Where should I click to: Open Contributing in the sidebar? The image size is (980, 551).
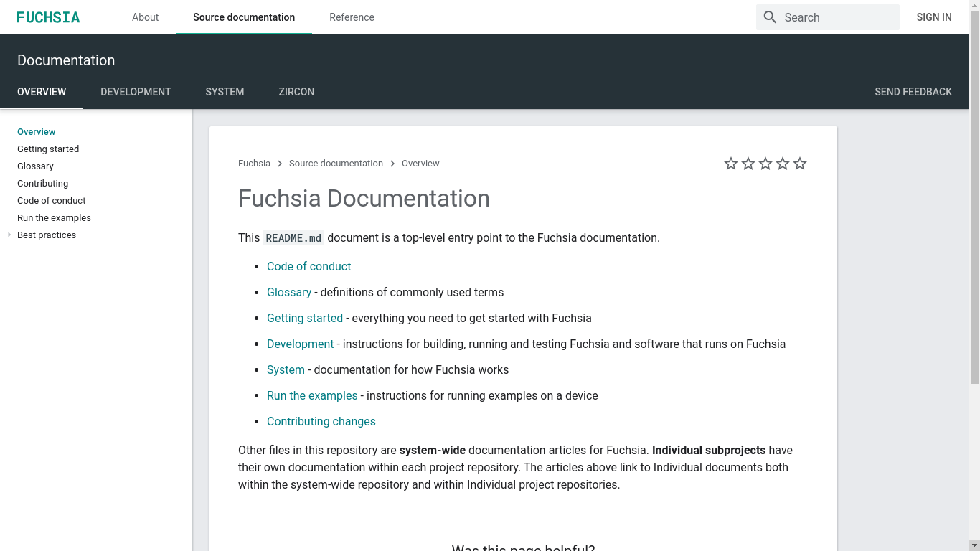[42, 184]
